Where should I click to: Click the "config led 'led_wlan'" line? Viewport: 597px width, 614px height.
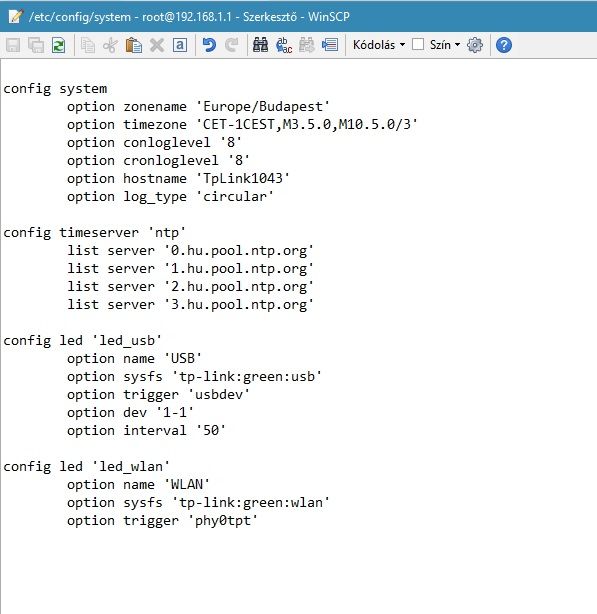pyautogui.click(x=87, y=467)
